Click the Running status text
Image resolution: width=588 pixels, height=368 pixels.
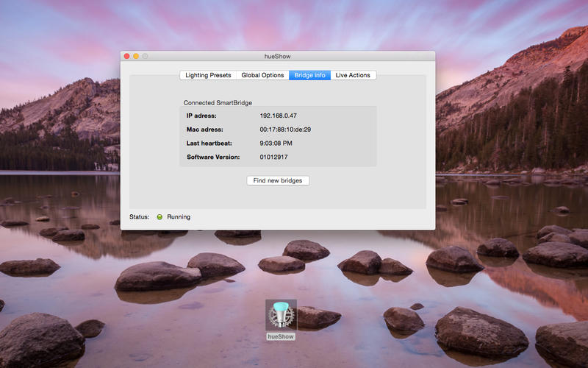click(x=179, y=217)
